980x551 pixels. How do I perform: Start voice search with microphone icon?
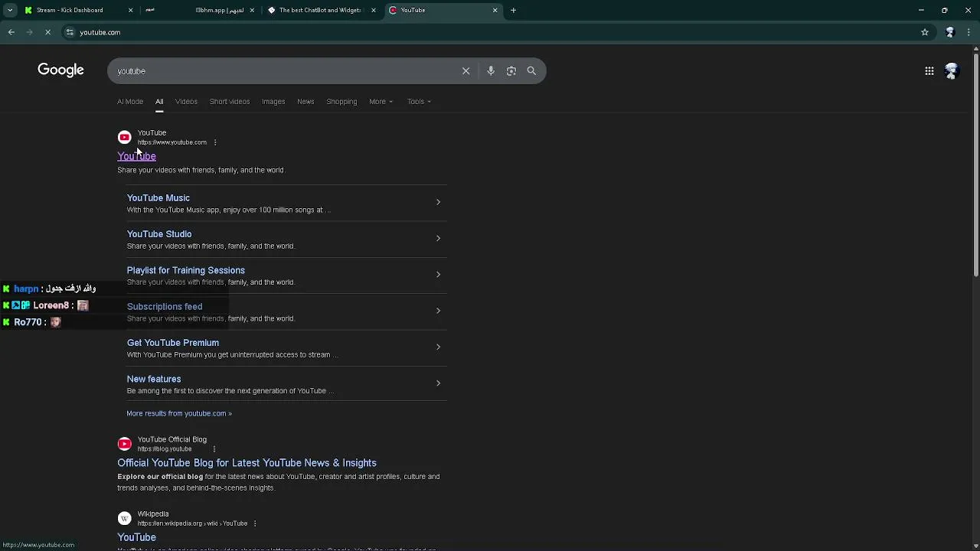tap(491, 71)
